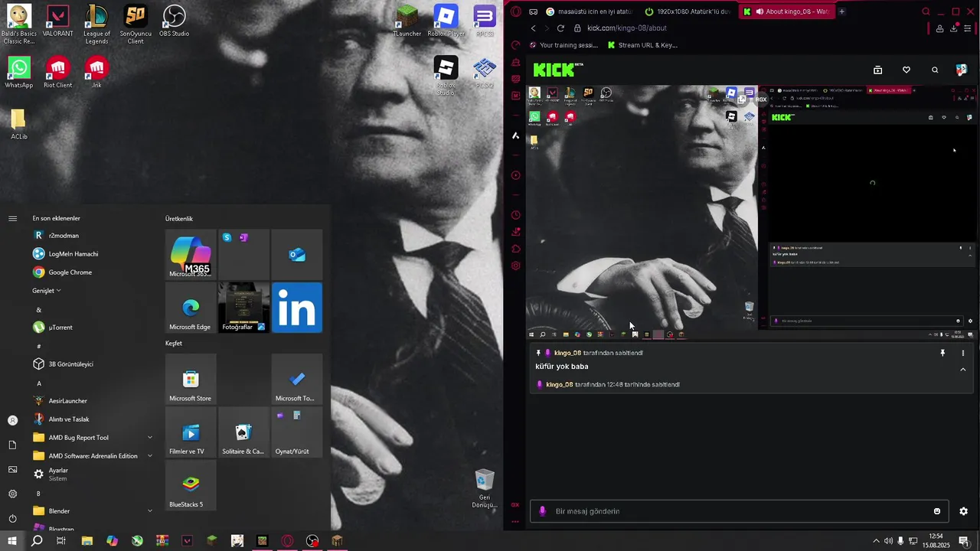Image resolution: width=980 pixels, height=551 pixels.
Task: Expand the Genişlet list in Start menu
Action: [46, 291]
